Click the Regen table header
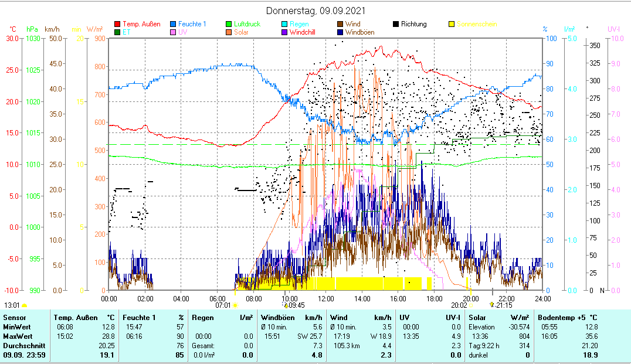This screenshot has height=364, width=631. (203, 318)
